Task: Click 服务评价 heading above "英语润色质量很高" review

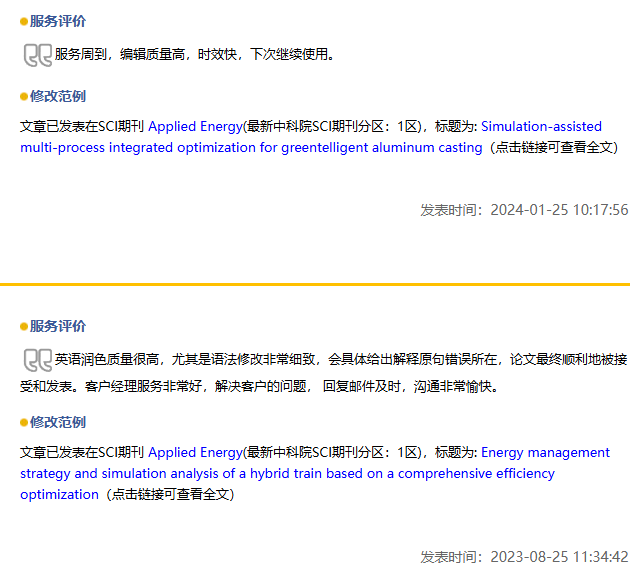Action: coord(58,326)
